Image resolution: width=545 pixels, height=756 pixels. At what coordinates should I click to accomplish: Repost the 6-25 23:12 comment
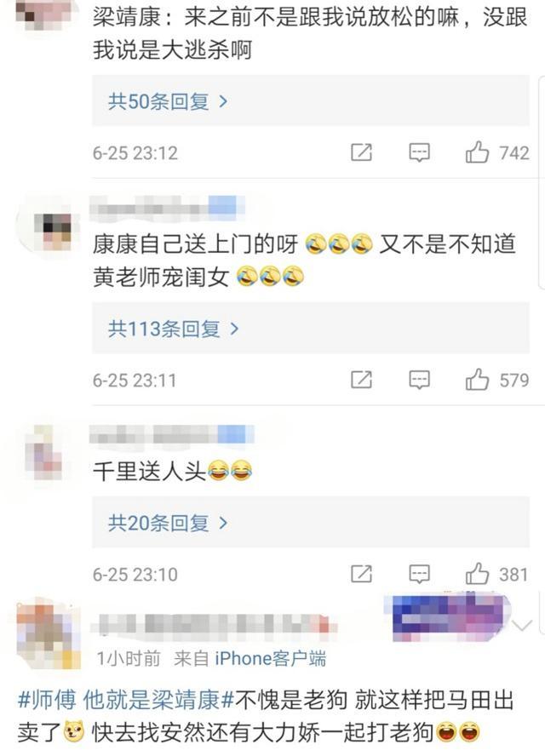[x=361, y=152]
